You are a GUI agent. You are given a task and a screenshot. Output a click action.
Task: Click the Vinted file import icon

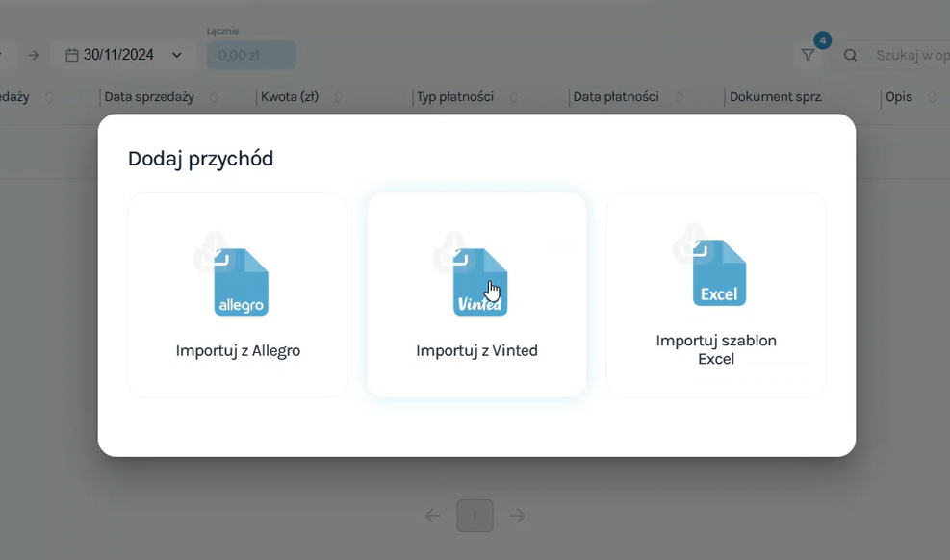click(479, 281)
